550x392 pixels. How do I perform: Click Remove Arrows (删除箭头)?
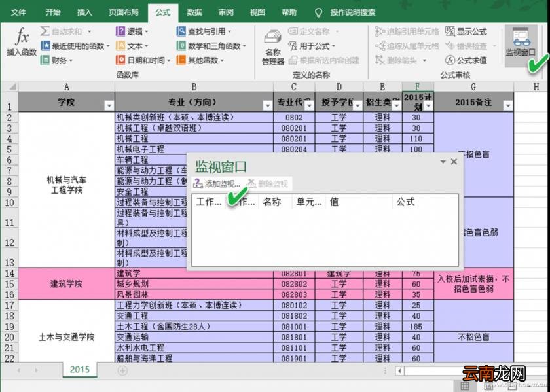tap(401, 60)
